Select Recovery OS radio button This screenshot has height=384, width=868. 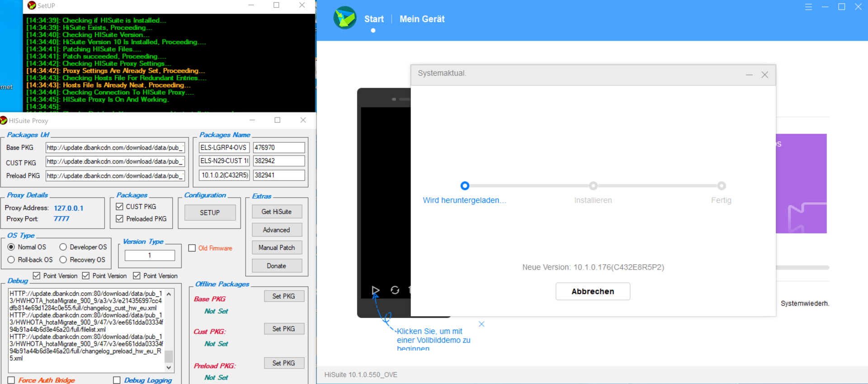(x=63, y=260)
